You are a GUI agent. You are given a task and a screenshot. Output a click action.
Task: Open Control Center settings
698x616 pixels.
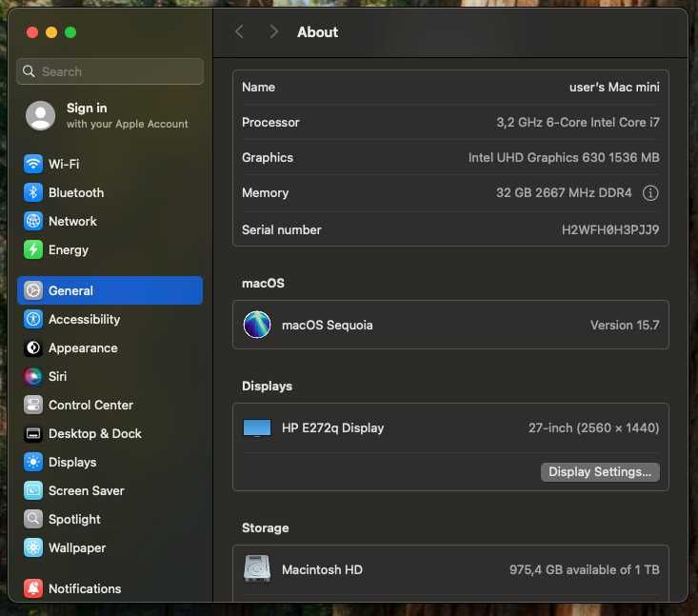click(x=110, y=405)
